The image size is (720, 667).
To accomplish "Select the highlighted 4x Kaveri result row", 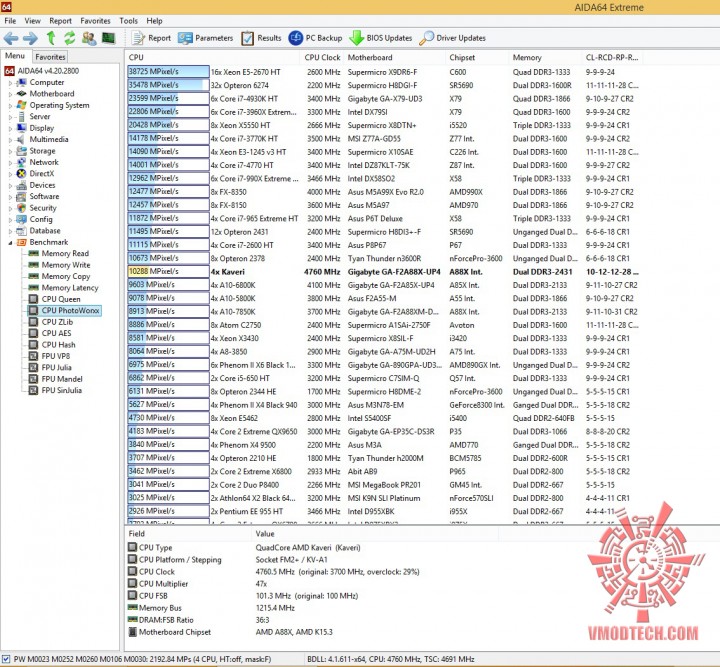I will (383, 272).
